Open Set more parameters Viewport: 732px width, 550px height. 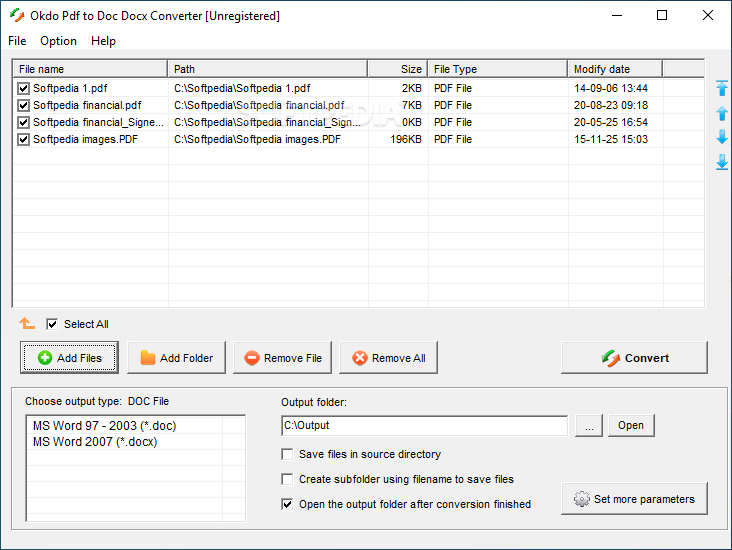(x=634, y=499)
